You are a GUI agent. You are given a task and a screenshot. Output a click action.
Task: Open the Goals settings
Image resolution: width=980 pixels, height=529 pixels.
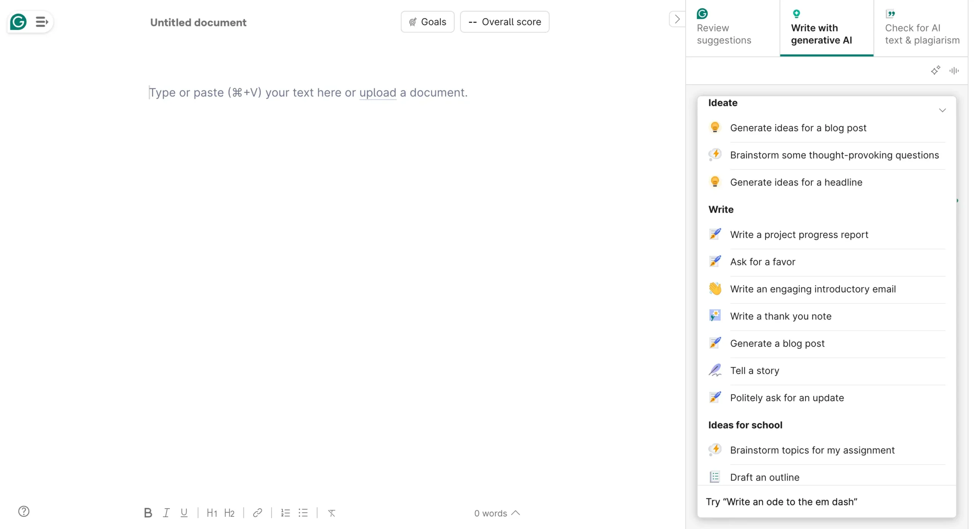[x=427, y=22]
